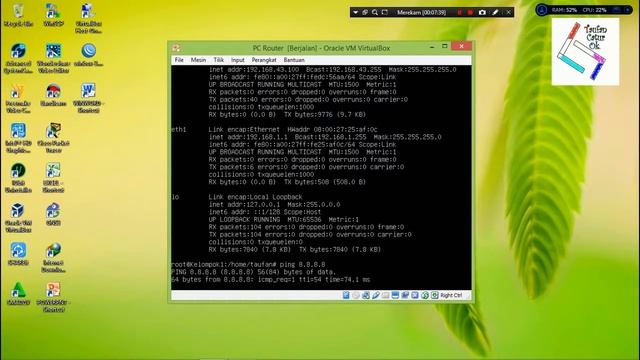The width and height of the screenshot is (640, 360).
Task: Click the recorder full-screen rectangle icon
Action: (x=384, y=13)
